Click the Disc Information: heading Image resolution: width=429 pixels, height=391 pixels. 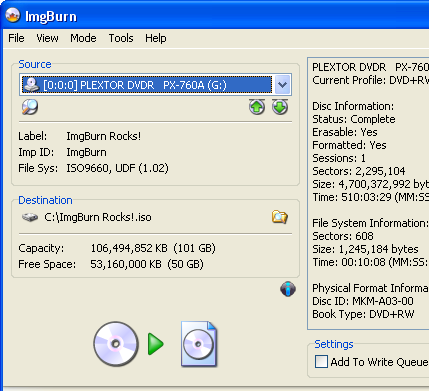[x=353, y=106]
